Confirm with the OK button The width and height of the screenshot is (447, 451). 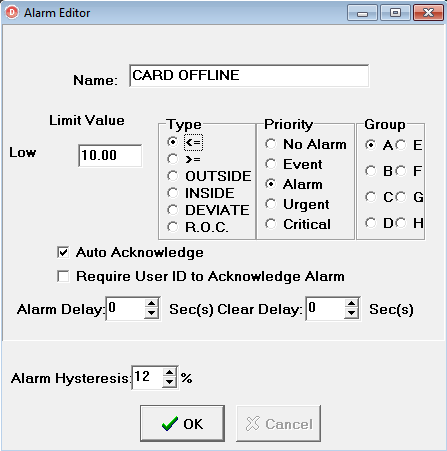182,423
